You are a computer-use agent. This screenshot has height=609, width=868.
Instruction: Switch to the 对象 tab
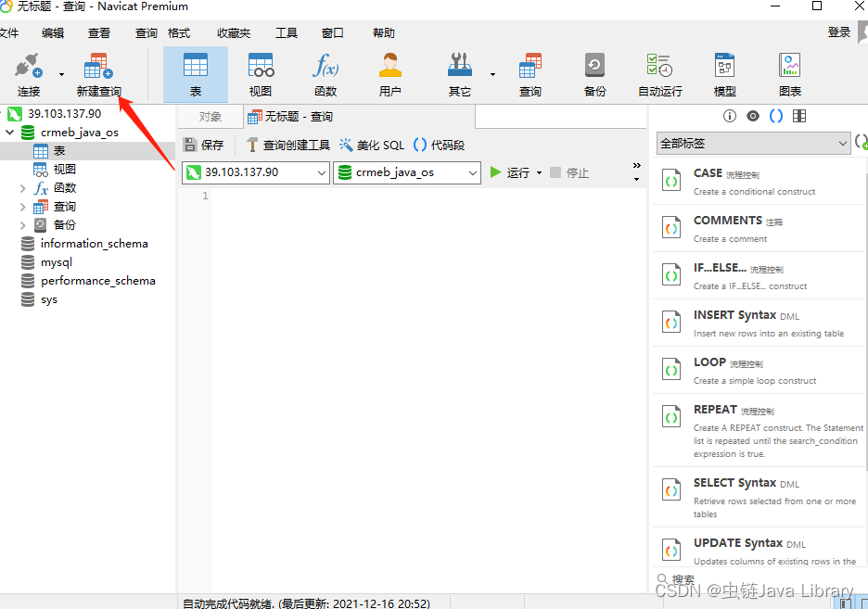point(211,117)
